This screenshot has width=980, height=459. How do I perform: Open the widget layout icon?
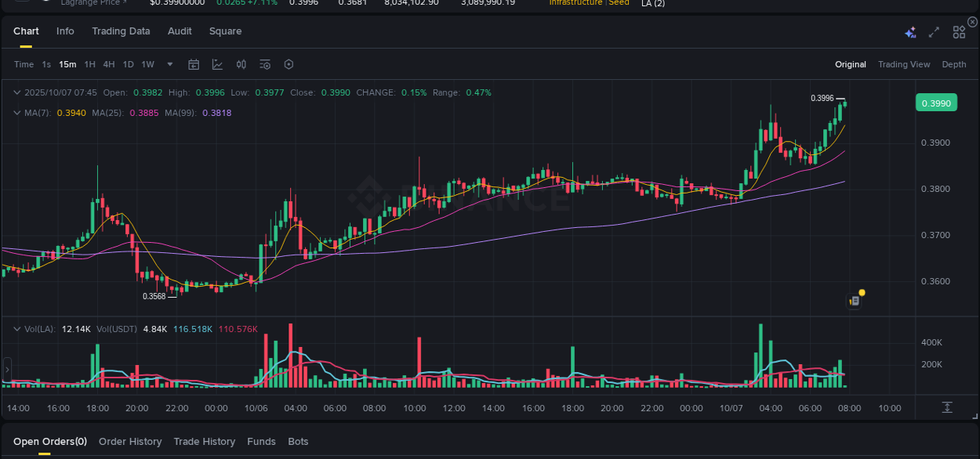coord(958,32)
